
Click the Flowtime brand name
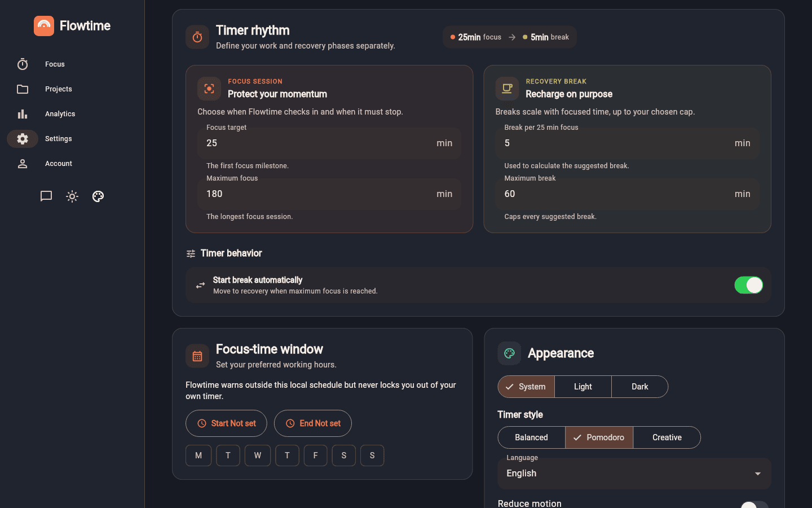(x=85, y=26)
